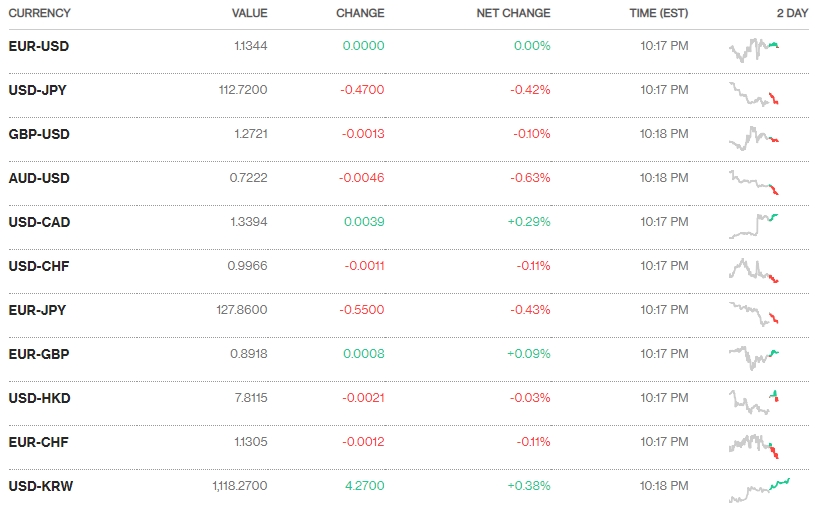Open the USD-CHF 2-day sparkline
The width and height of the screenshot is (820, 508).
point(755,269)
